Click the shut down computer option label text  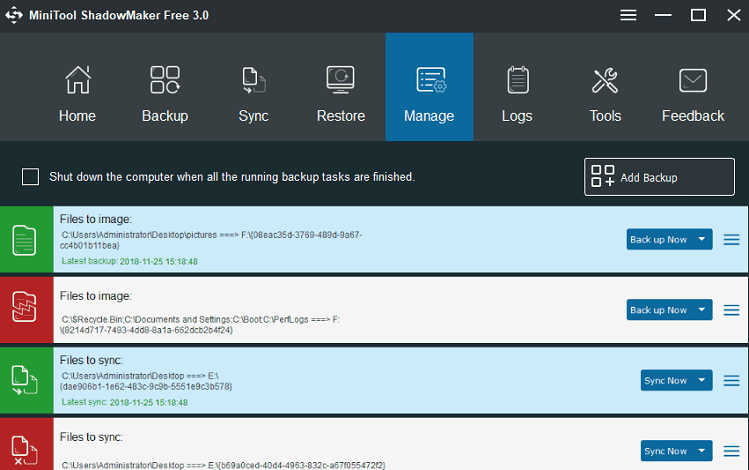coord(232,177)
